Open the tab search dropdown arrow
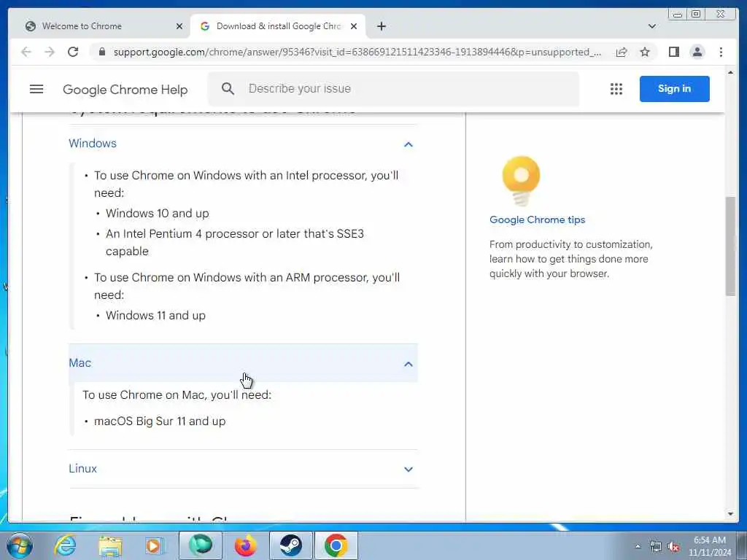 tap(651, 26)
